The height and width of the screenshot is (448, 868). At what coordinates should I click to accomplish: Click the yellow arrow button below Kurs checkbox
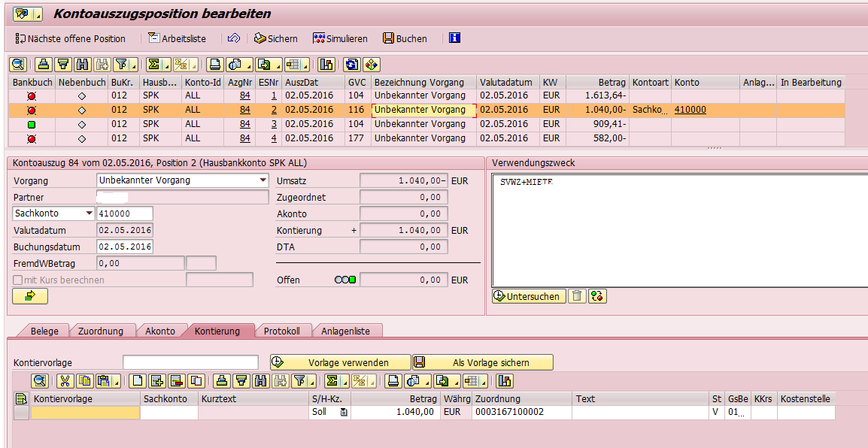30,296
